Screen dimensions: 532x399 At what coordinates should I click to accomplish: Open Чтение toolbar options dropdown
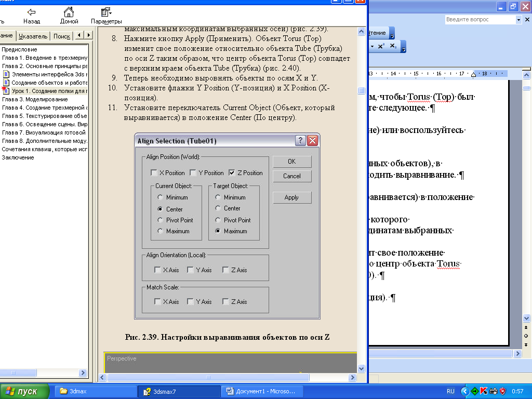pyautogui.click(x=392, y=34)
